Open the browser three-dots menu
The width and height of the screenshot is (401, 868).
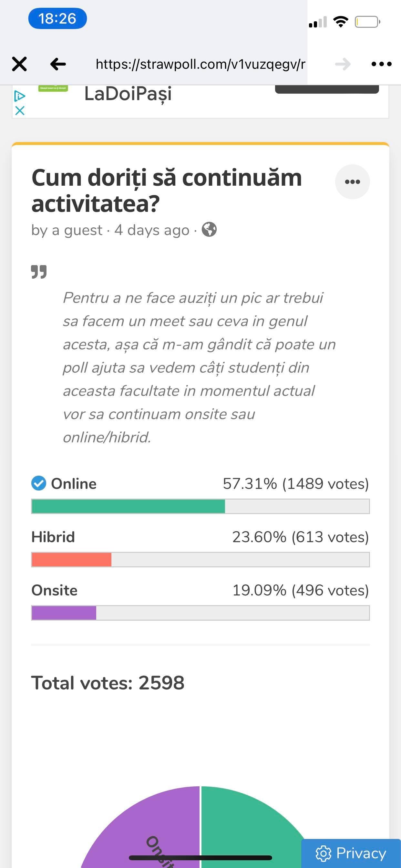pyautogui.click(x=381, y=64)
